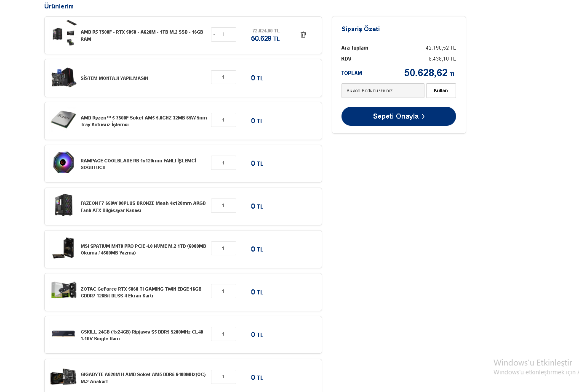Open the MSI SPATIUM M470 PRO title link
Image resolution: width=579 pixels, height=392 pixels.
[143, 249]
